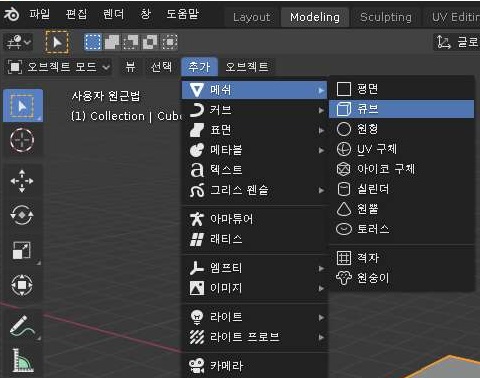Add a 토러스 mesh
Screen dimensions: 480x378
(401, 229)
